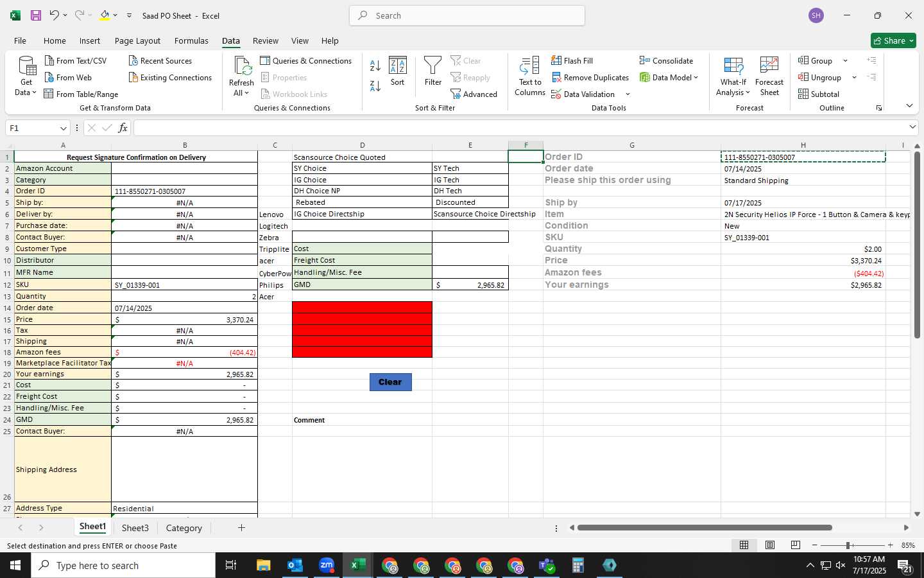
Task: Click the Undo arrow icon
Action: (x=55, y=15)
